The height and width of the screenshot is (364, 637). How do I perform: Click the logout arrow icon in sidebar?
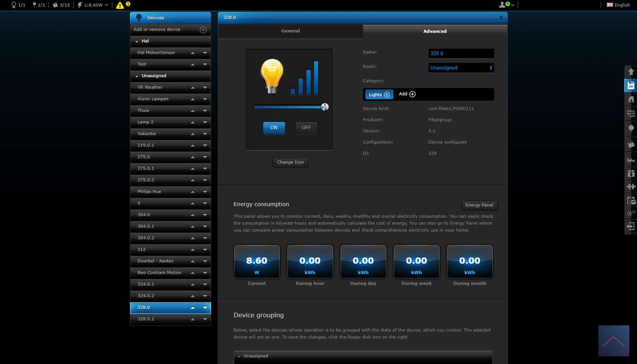click(x=631, y=226)
